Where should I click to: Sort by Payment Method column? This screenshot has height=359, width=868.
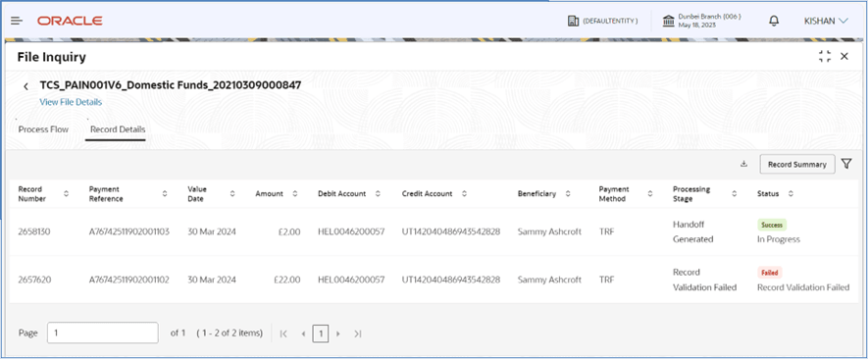pyautogui.click(x=650, y=193)
